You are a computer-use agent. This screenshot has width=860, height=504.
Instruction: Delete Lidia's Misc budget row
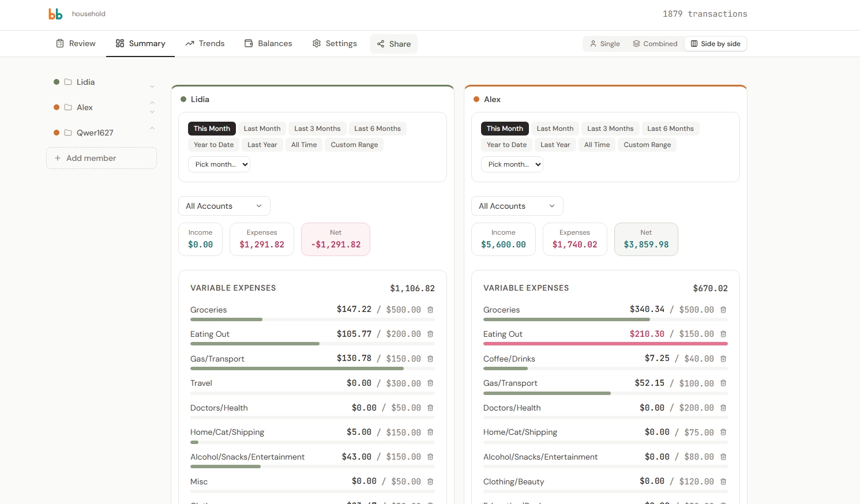(x=430, y=482)
